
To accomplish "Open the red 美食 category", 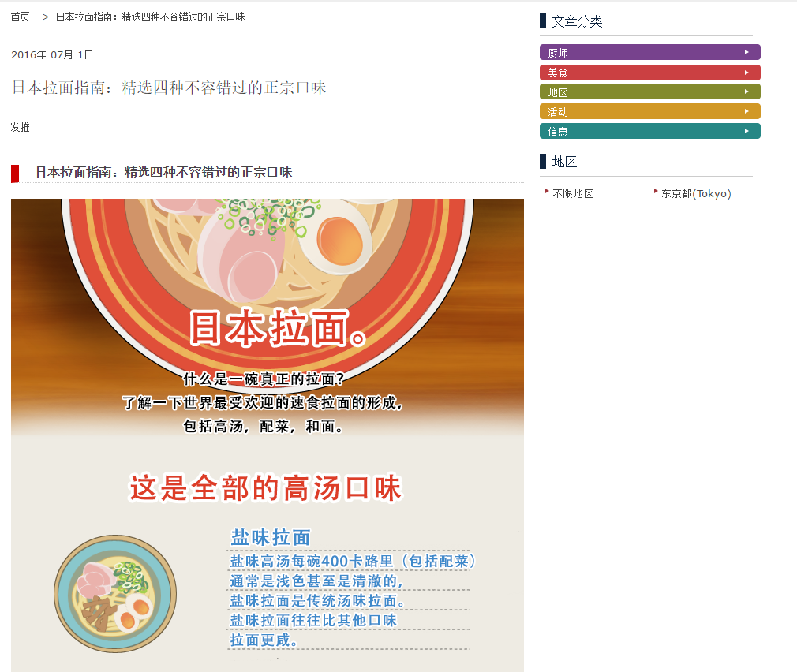I will [x=649, y=73].
